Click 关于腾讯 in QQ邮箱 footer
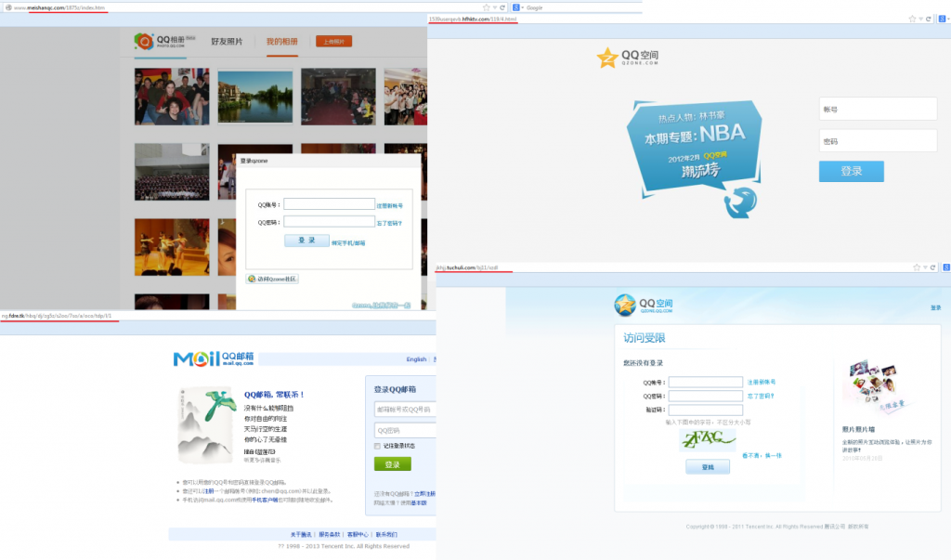This screenshot has width=951, height=560. pyautogui.click(x=301, y=535)
